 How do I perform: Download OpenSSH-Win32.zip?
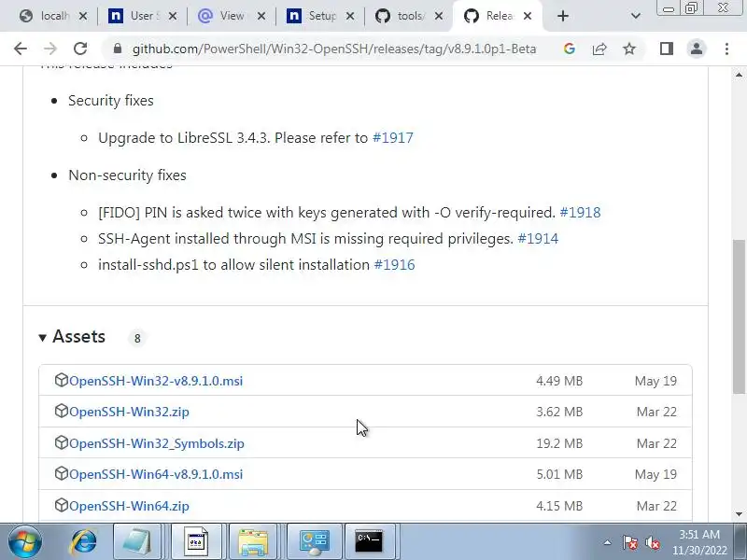[x=129, y=412]
